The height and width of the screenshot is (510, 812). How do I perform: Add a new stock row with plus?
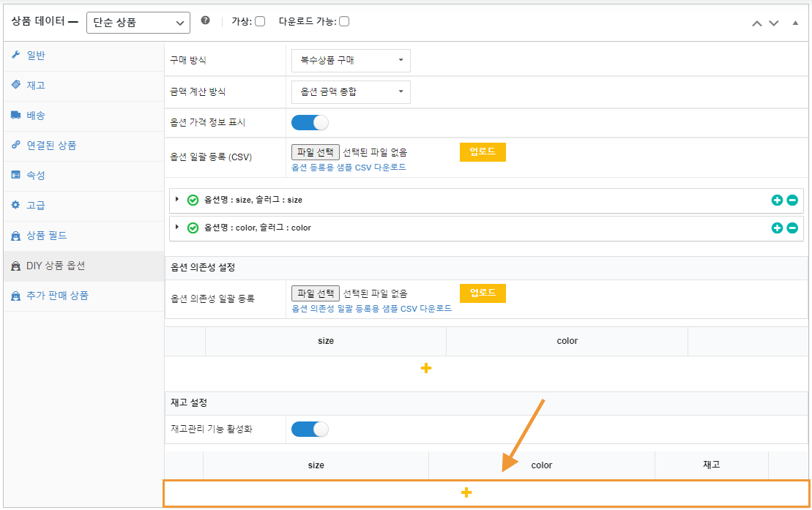point(466,493)
